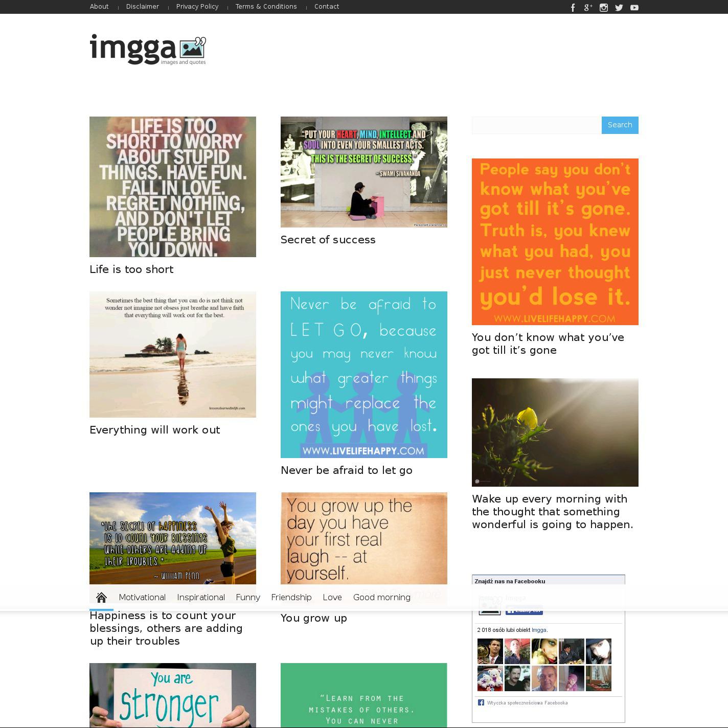This screenshot has height=728, width=728.
Task: Click the imgga site logo
Action: click(x=148, y=50)
